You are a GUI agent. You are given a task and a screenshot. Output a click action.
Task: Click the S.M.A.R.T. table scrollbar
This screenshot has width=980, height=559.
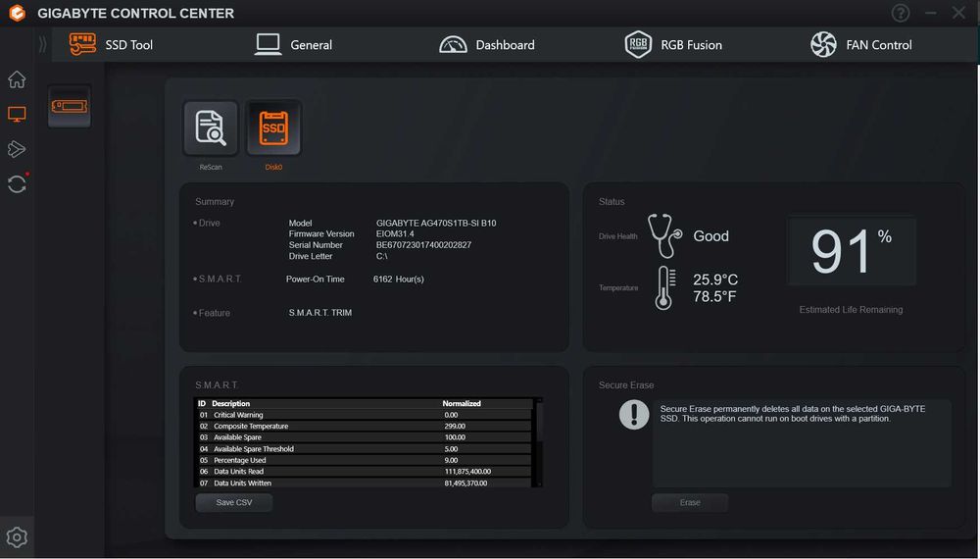539,442
